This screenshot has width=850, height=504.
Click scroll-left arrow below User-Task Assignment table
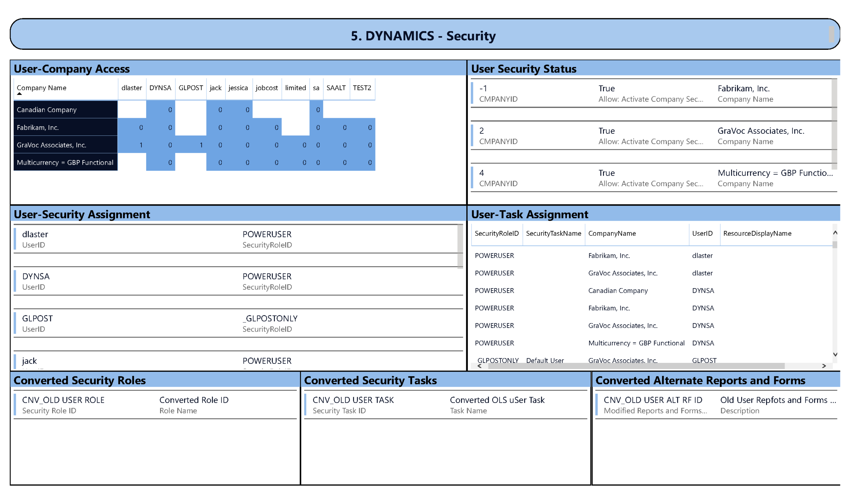pyautogui.click(x=479, y=366)
